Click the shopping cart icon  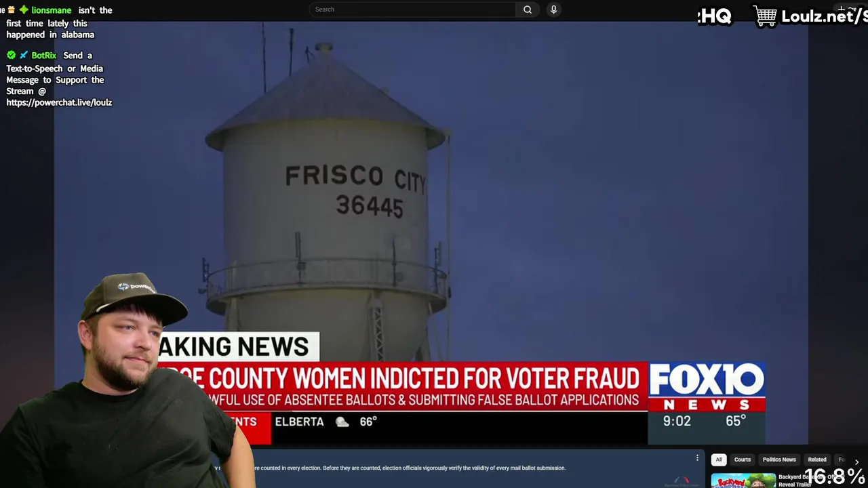tap(766, 16)
